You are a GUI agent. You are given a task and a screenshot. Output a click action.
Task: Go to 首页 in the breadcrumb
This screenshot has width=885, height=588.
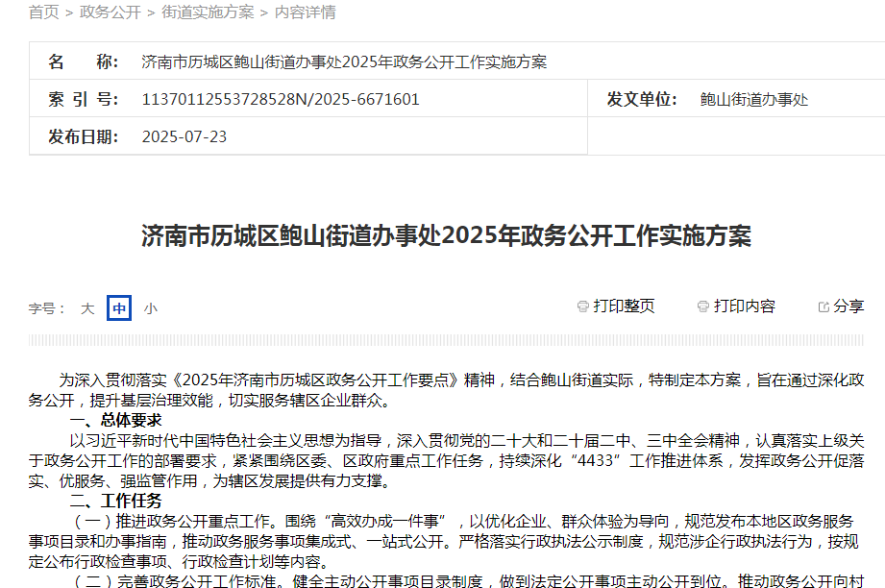pyautogui.click(x=44, y=12)
